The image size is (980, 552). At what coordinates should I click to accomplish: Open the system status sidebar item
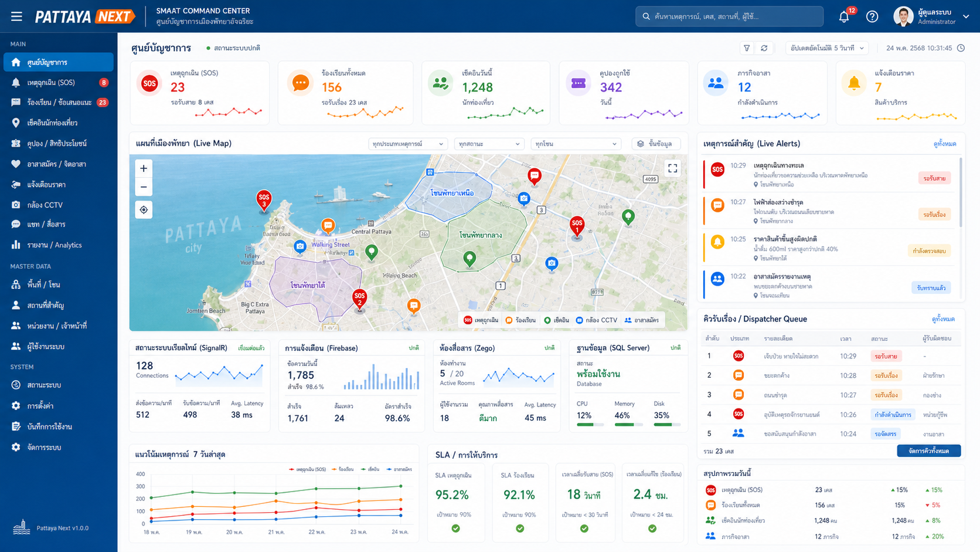click(59, 385)
